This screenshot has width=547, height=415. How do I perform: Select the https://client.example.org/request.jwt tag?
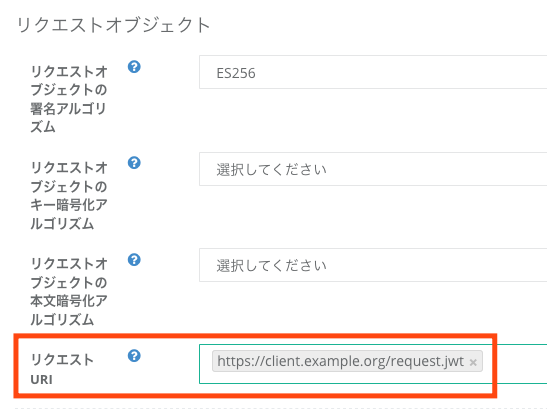tap(340, 361)
